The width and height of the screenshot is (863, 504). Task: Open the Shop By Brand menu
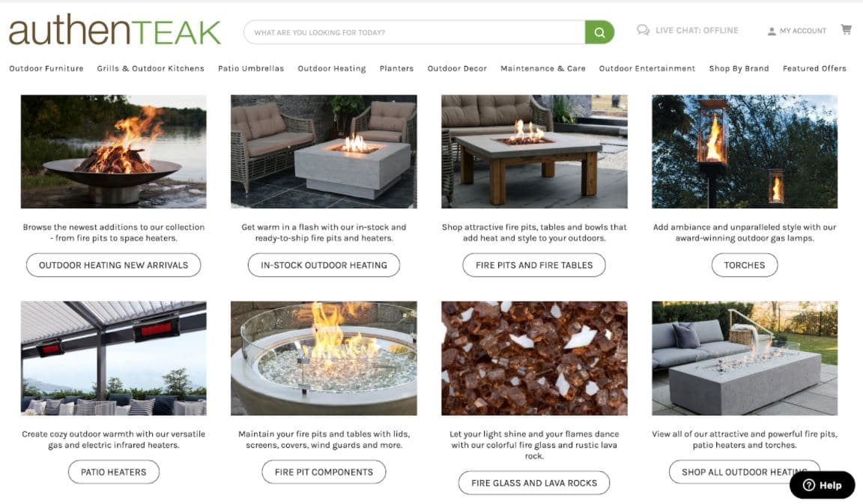[739, 69]
